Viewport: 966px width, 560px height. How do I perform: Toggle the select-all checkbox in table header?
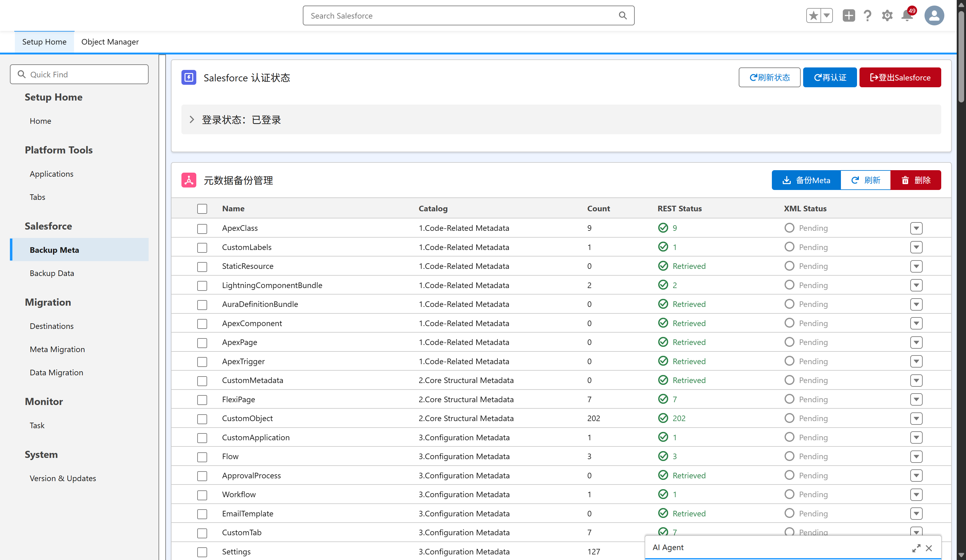coord(202,209)
